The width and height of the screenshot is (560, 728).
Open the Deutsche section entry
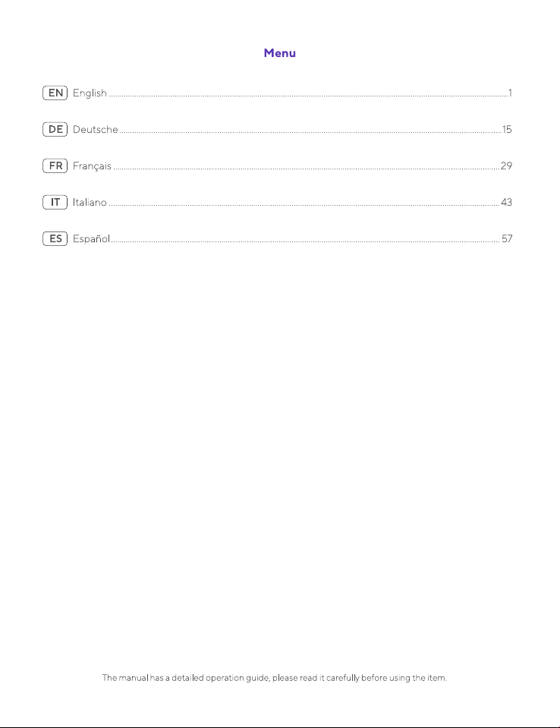[96, 130]
